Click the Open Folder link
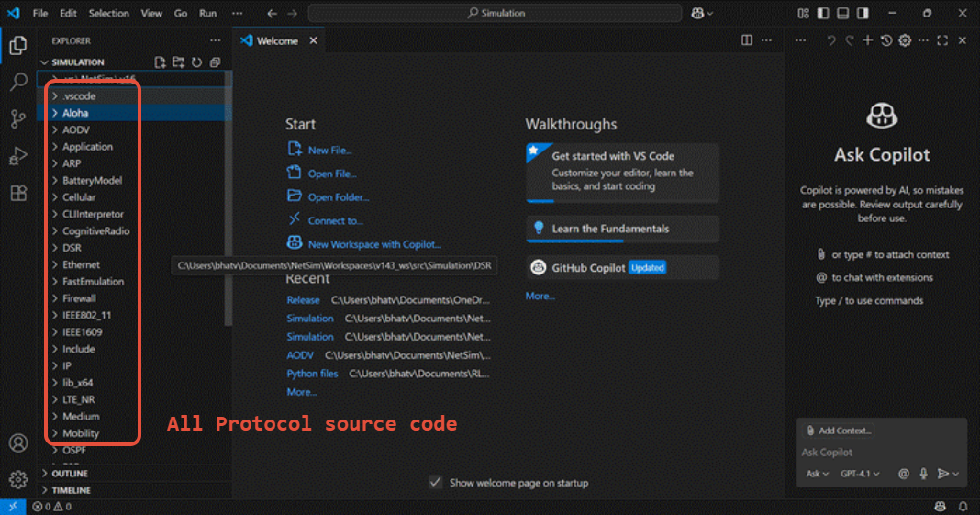This screenshot has height=515, width=980. (x=338, y=196)
